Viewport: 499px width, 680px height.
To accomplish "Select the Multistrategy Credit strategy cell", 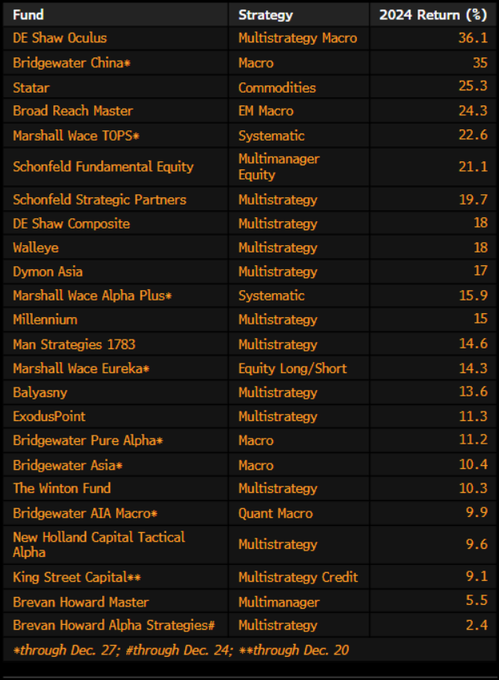I will (299, 577).
